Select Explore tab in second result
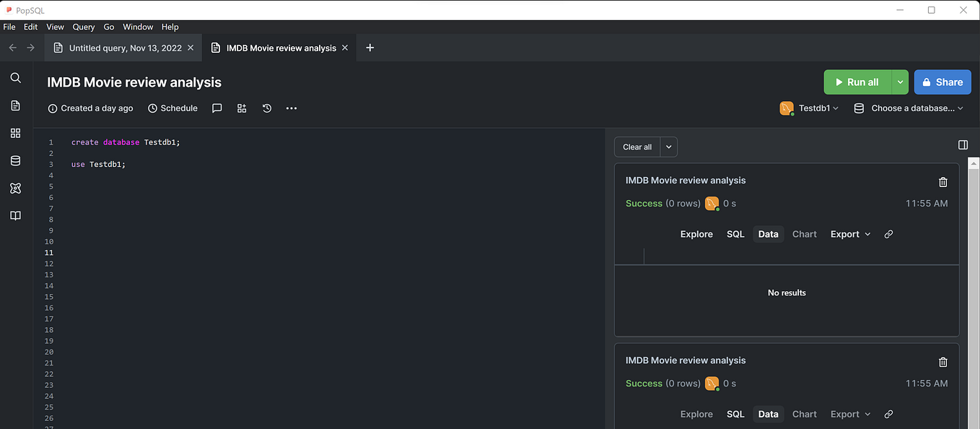Image resolution: width=980 pixels, height=429 pixels. pyautogui.click(x=696, y=414)
